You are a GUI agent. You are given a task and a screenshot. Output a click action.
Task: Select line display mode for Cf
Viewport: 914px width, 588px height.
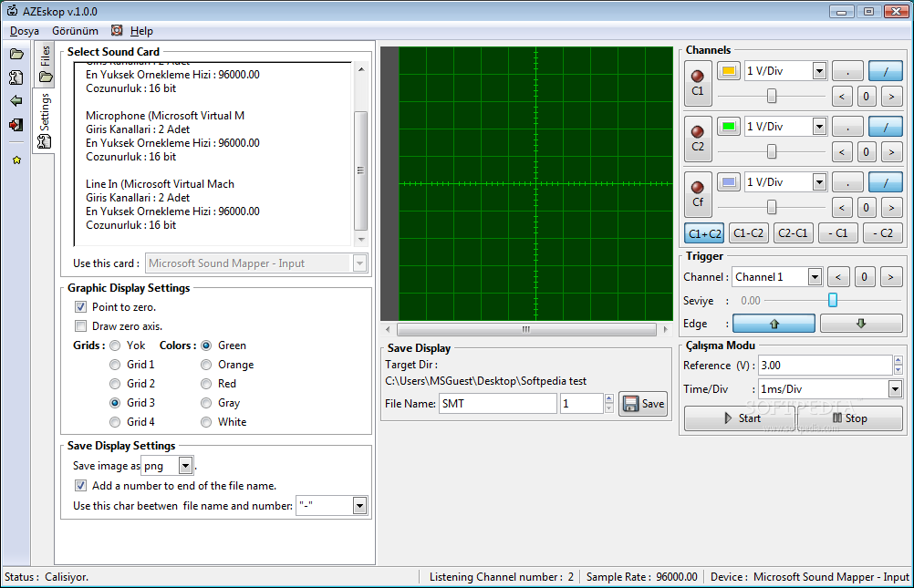[x=885, y=181]
